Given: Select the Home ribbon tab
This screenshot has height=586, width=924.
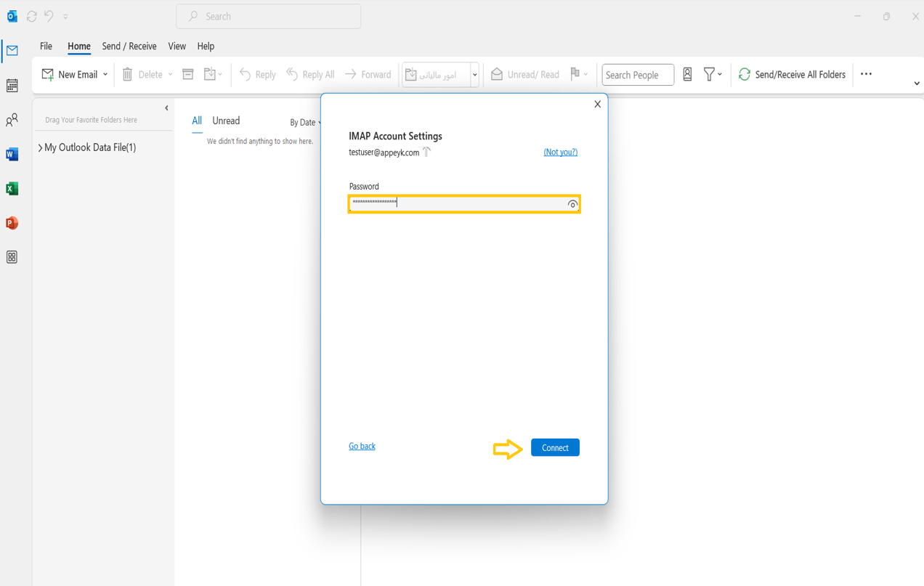Looking at the screenshot, I should click(x=79, y=46).
